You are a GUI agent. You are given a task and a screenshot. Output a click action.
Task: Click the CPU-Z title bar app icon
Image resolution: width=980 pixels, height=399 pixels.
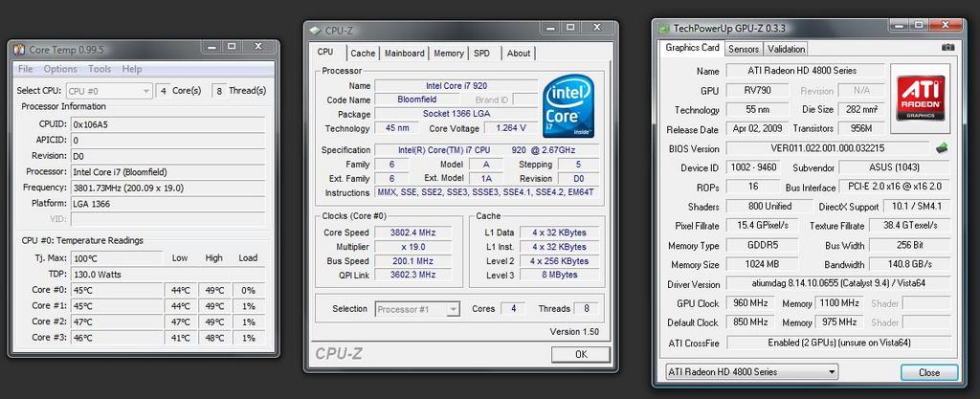[314, 30]
